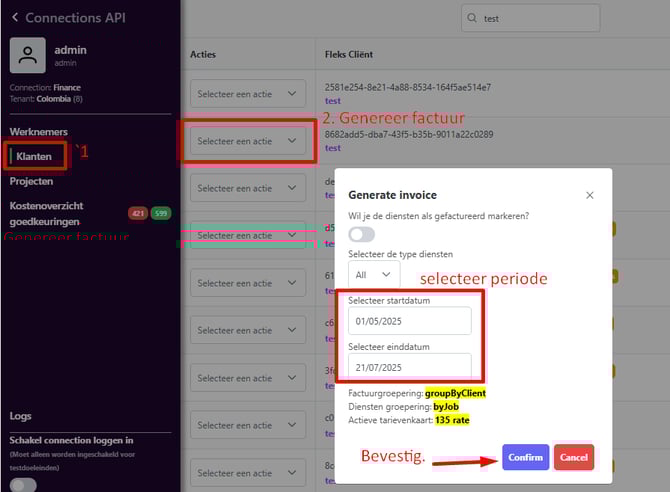Click the admin user avatar icon
Image resolution: width=670 pixels, height=492 pixels.
coord(27,56)
